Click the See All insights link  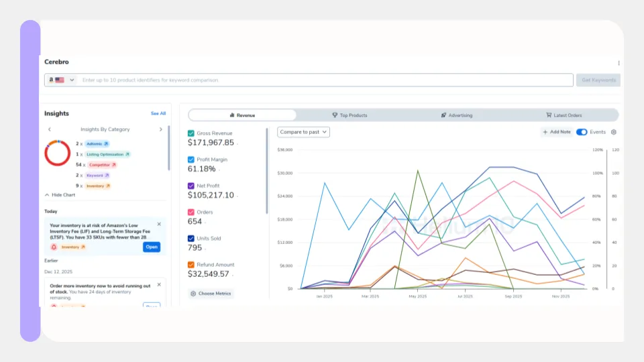158,113
